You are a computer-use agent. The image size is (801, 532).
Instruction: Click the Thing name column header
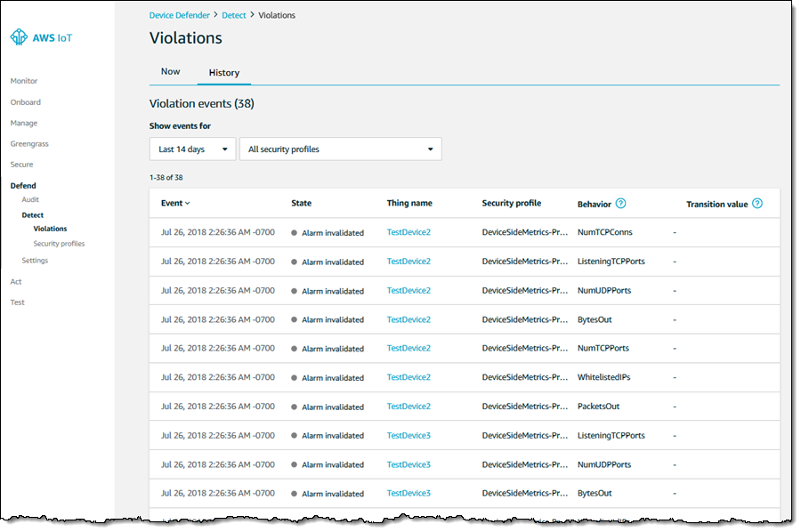[409, 204]
